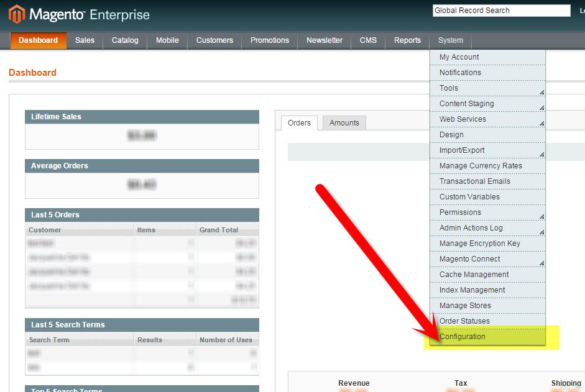Click the Tax total label
This screenshot has height=392, width=585.
[461, 383]
